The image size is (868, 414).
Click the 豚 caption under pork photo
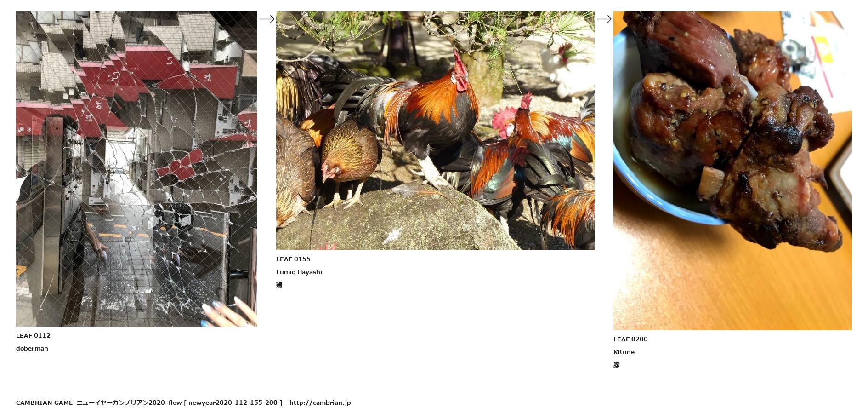(x=616, y=365)
